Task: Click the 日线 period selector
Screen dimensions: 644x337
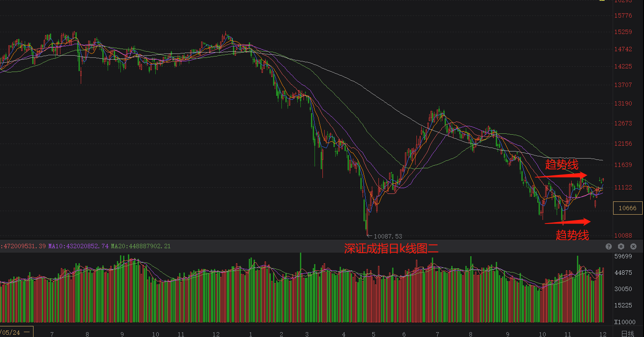Action: tap(627, 333)
